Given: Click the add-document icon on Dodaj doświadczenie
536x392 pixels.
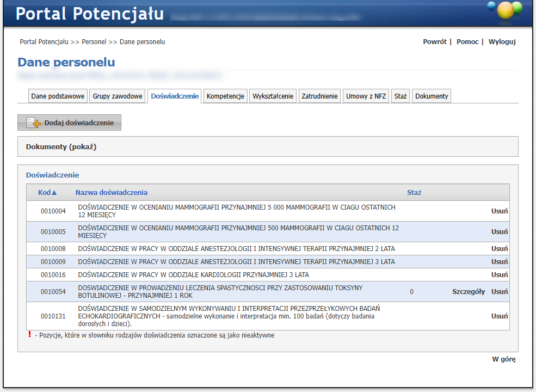Looking at the screenshot, I should point(34,123).
